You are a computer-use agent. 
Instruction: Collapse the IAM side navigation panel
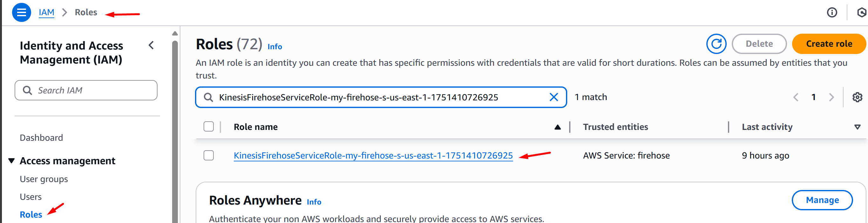[151, 45]
